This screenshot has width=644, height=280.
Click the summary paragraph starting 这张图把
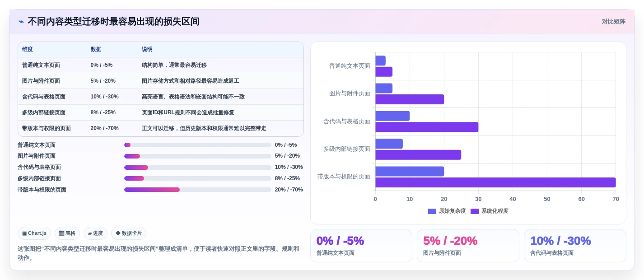tap(159, 253)
